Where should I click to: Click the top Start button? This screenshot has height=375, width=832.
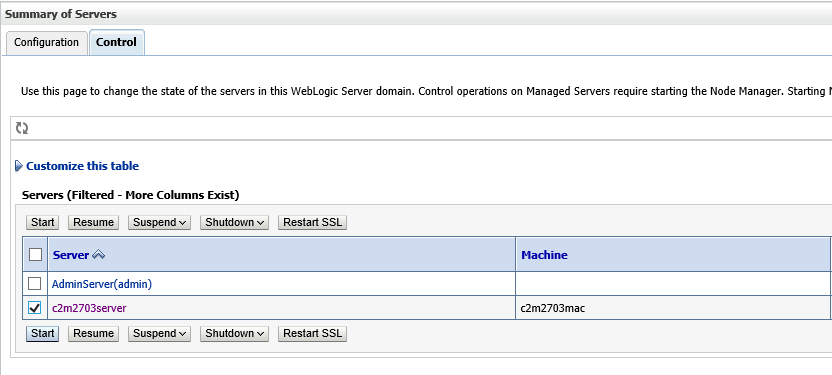[x=42, y=222]
